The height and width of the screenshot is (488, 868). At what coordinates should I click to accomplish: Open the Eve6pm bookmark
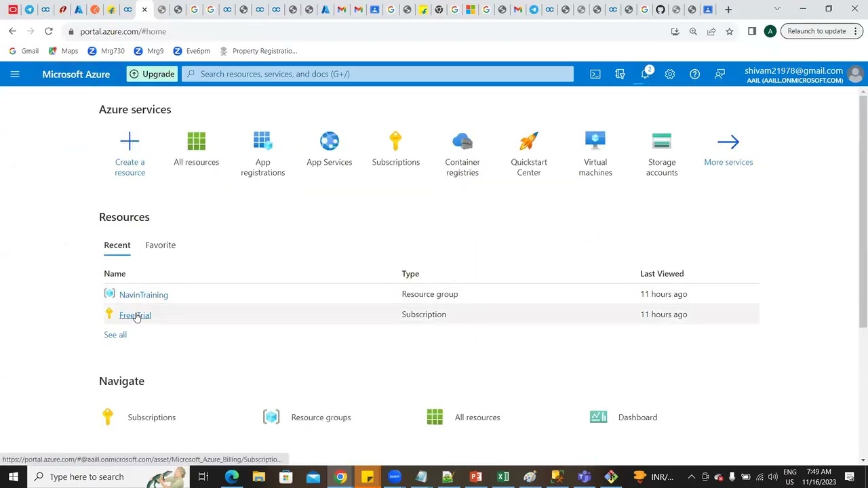point(191,51)
